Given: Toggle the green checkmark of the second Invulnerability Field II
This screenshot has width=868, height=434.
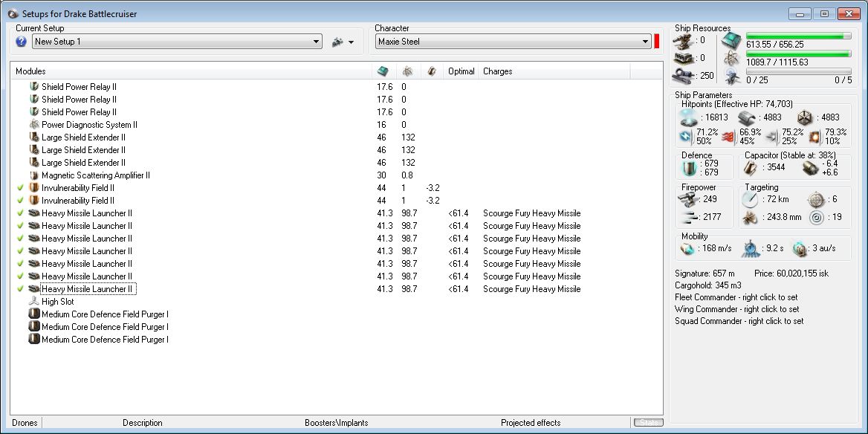Looking at the screenshot, I should point(21,201).
